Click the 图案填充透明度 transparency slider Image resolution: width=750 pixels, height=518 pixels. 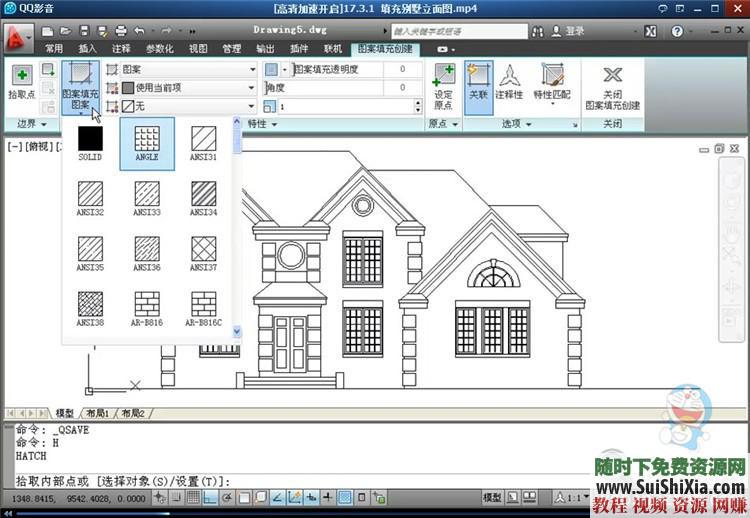click(x=356, y=70)
